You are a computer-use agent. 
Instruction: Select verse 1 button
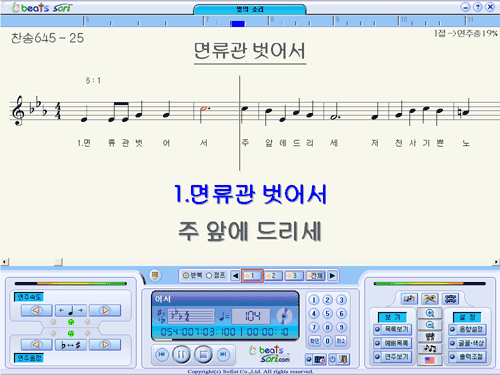pyautogui.click(x=252, y=276)
